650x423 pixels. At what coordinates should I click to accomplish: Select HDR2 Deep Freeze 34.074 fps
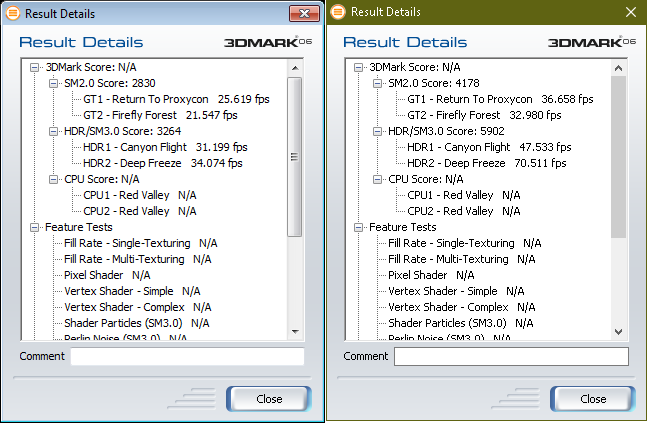pyautogui.click(x=162, y=163)
